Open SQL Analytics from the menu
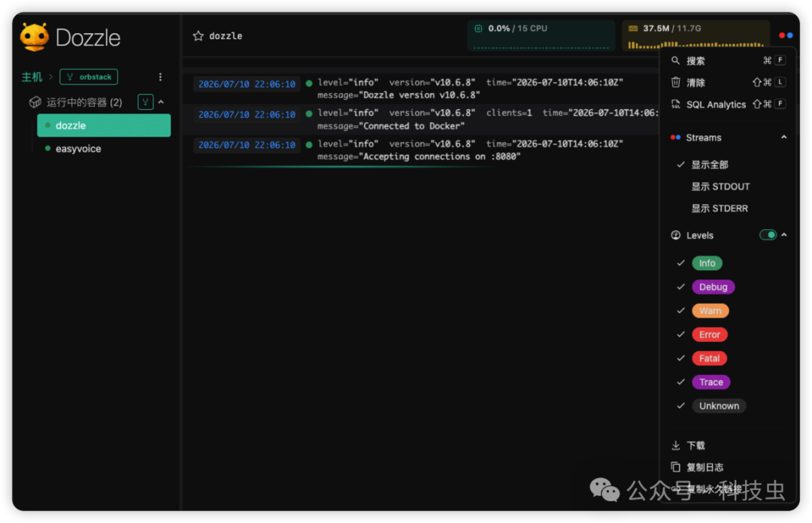Screen dimensions: 812x523 click(716, 104)
